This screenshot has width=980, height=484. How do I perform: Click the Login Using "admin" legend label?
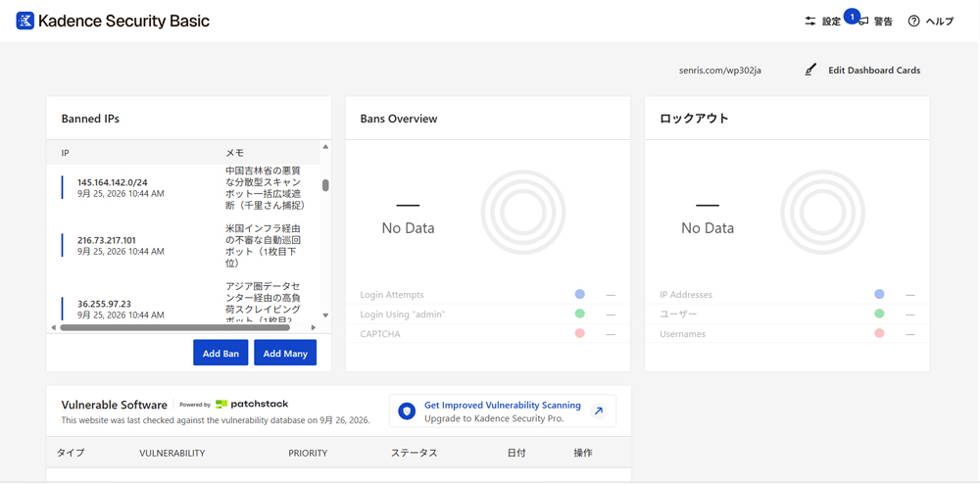(403, 315)
